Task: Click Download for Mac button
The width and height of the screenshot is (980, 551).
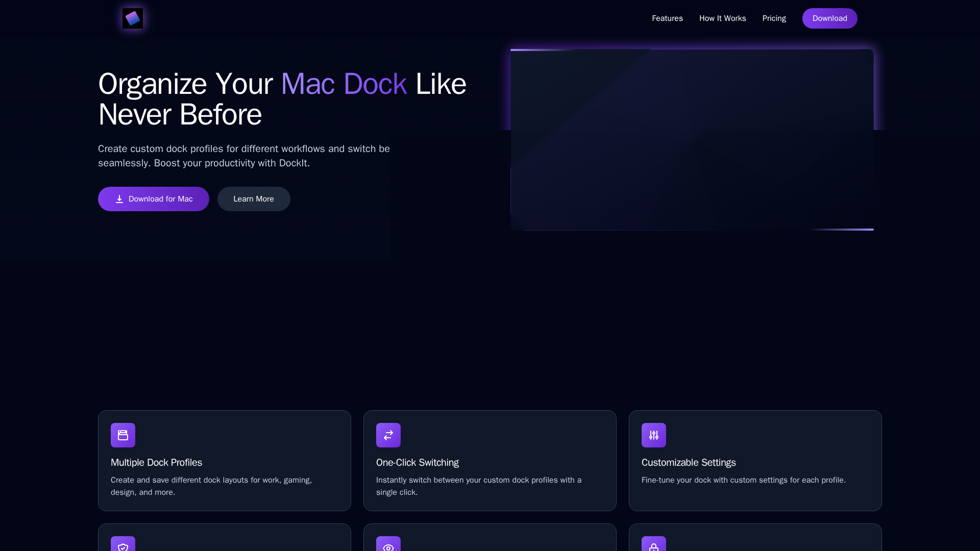Action: coord(154,199)
